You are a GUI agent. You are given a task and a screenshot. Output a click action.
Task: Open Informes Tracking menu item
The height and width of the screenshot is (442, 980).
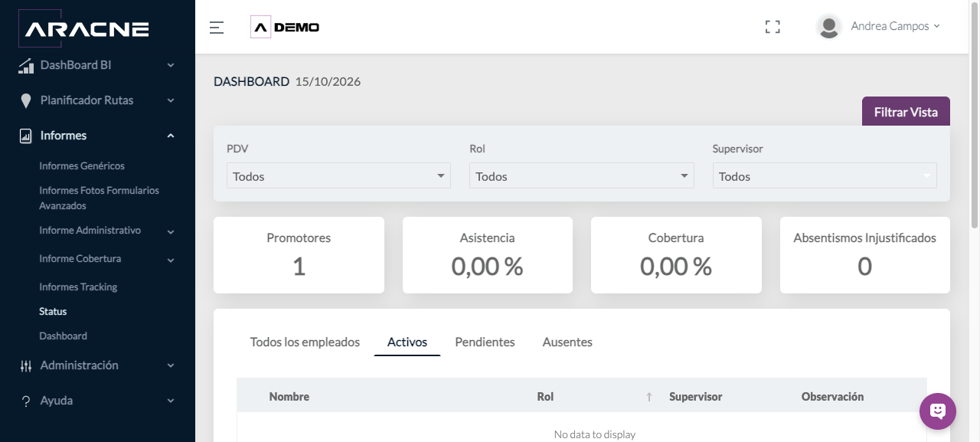[x=78, y=286]
